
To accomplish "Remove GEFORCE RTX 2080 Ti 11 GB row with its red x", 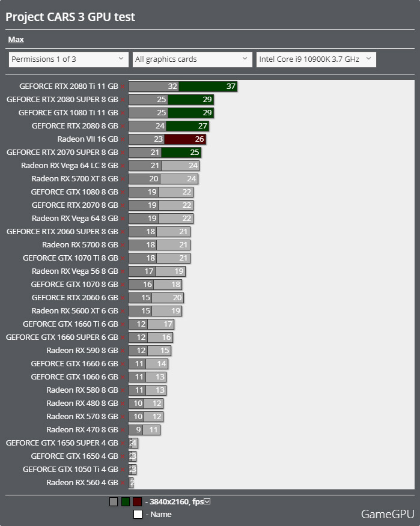I will 123,86.
